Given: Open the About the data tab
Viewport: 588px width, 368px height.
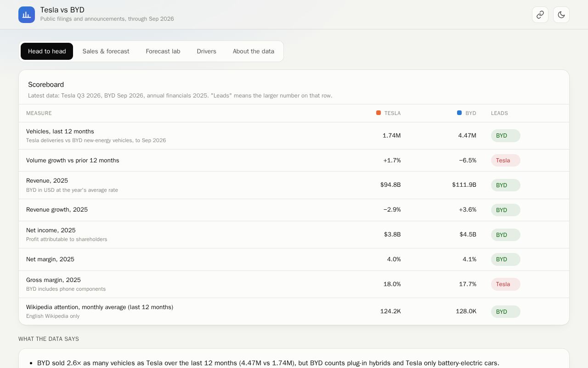Looking at the screenshot, I should [x=254, y=52].
